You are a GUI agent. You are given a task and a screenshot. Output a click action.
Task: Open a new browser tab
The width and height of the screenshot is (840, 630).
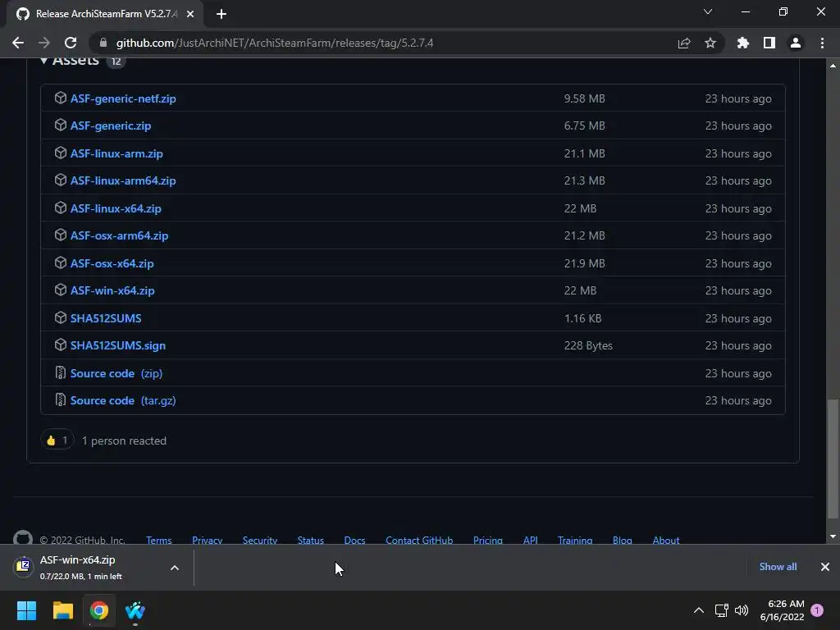click(x=221, y=14)
